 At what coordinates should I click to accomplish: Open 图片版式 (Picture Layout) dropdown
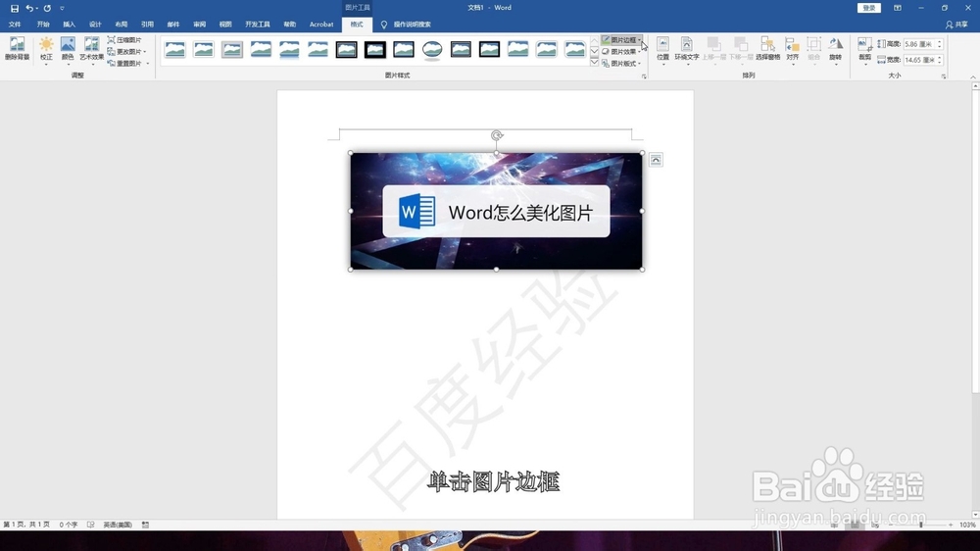tap(622, 63)
